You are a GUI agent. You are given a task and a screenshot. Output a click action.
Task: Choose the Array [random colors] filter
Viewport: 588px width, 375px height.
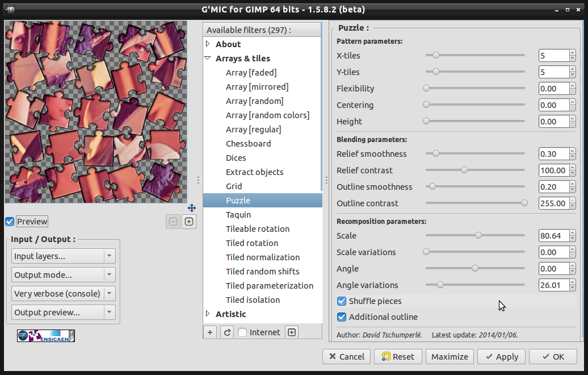pyautogui.click(x=267, y=115)
